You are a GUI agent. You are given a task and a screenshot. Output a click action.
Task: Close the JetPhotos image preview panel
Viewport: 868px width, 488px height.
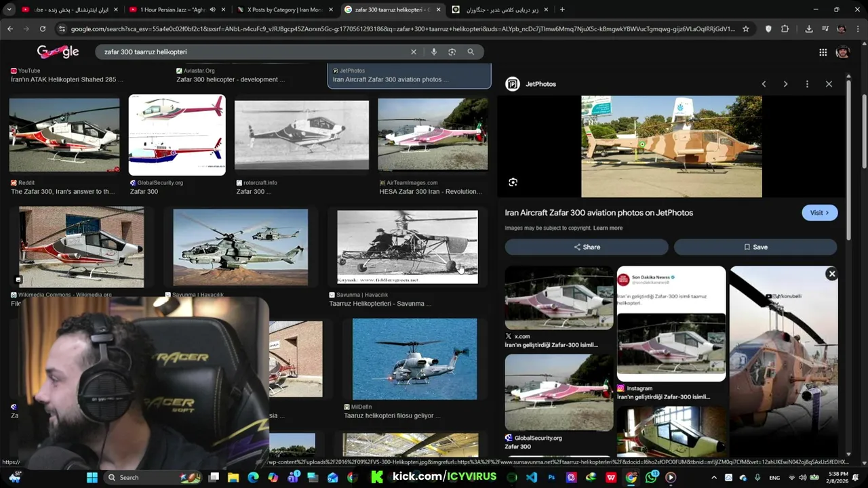[x=829, y=84]
